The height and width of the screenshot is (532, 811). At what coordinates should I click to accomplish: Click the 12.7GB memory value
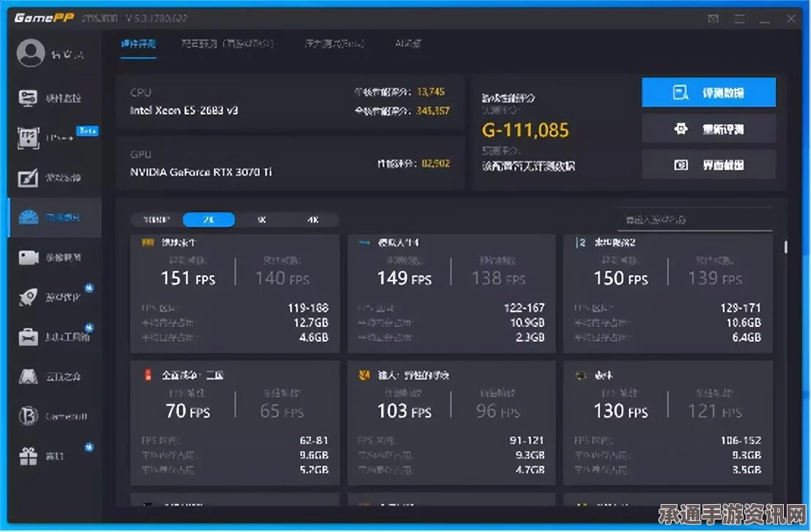[x=311, y=322]
